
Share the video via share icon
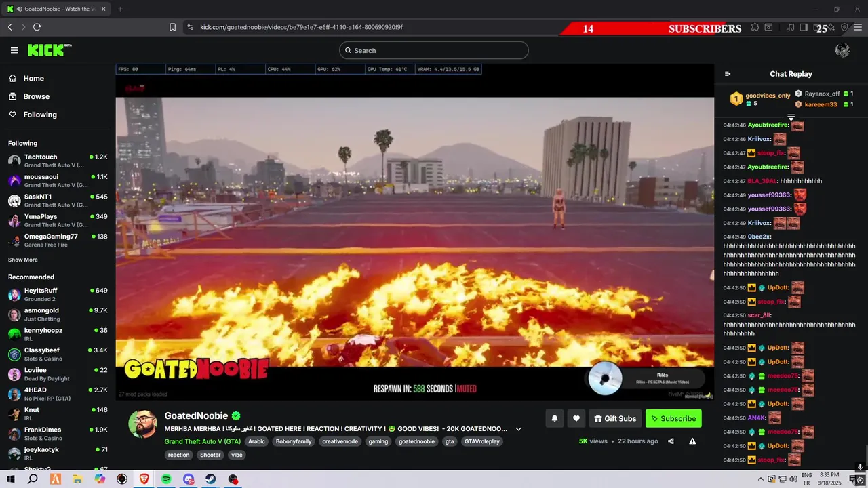pyautogui.click(x=671, y=441)
